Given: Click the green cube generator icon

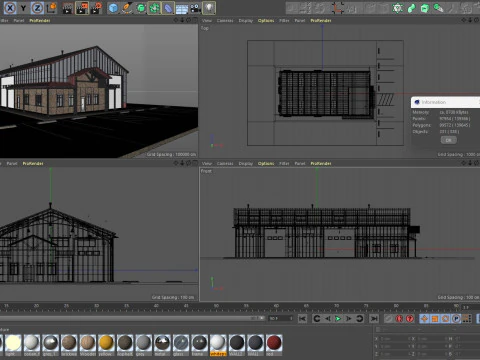Looking at the screenshot, I should tap(425, 8).
